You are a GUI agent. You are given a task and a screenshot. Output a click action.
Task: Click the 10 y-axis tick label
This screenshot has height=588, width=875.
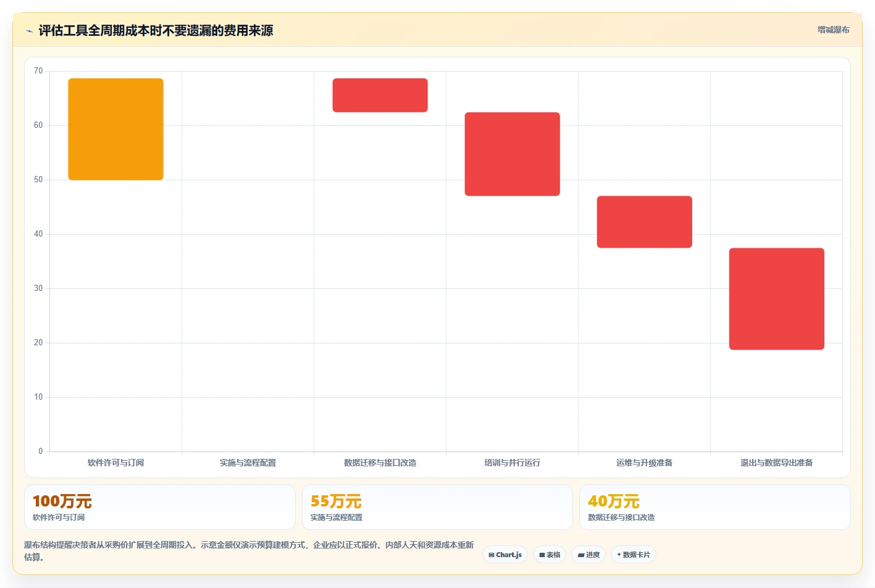click(x=38, y=397)
